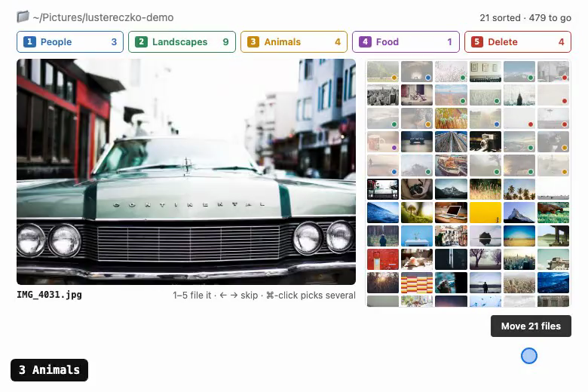Select the blue mountain ridges thumbnail
The height and width of the screenshot is (392, 588).
point(553,283)
